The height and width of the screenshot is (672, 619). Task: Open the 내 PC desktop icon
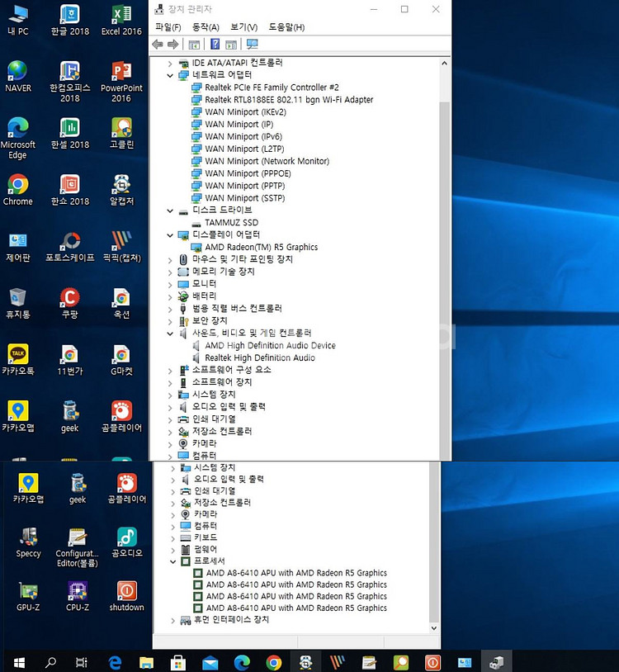[18, 21]
